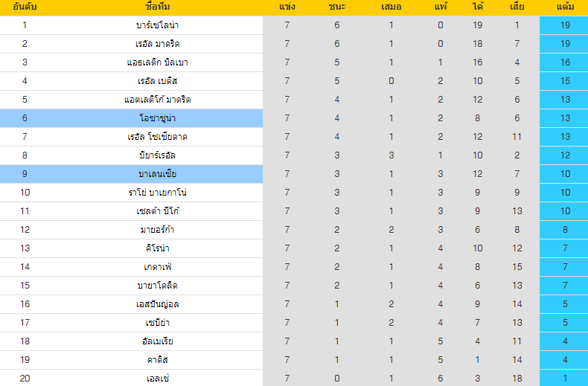588x386 pixels.
Task: Click the ได้ column header
Action: pyautogui.click(x=477, y=7)
